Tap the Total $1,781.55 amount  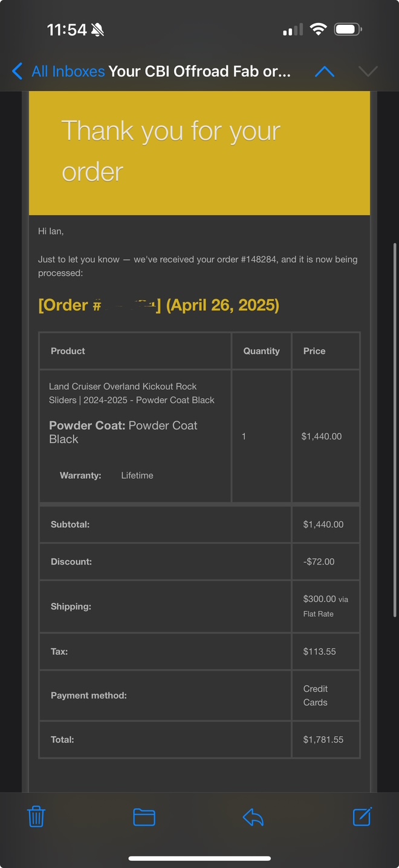click(323, 739)
